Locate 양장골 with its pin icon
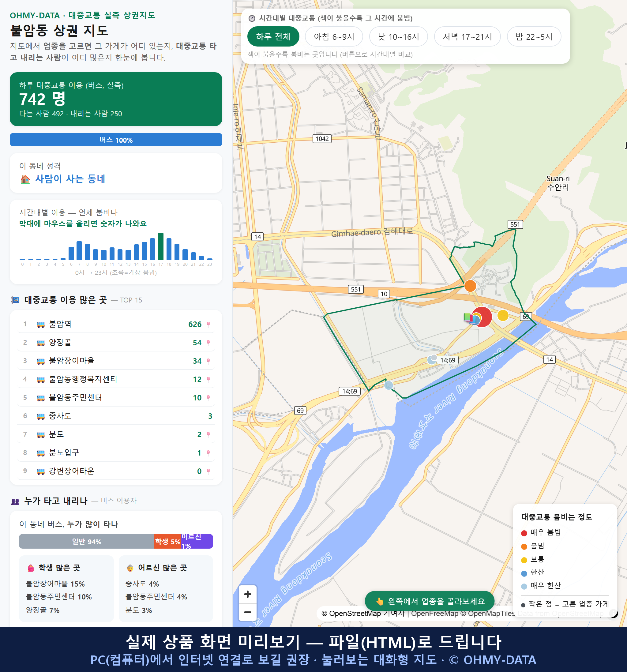 coord(208,343)
